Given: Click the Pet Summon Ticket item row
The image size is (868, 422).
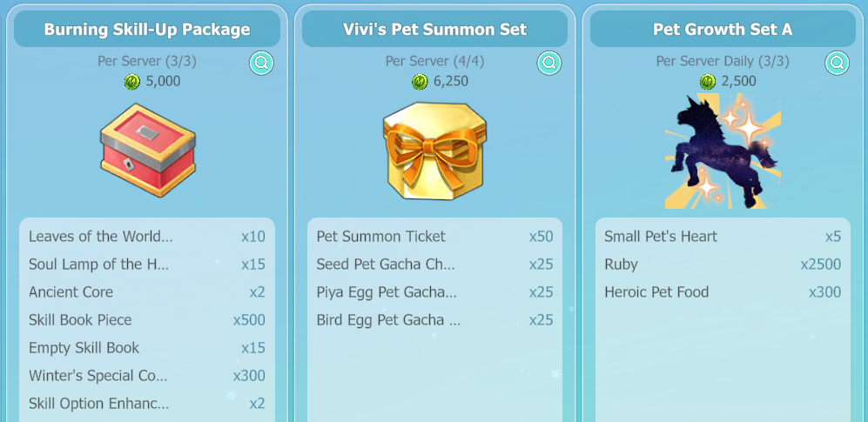Looking at the screenshot, I should click(x=435, y=237).
